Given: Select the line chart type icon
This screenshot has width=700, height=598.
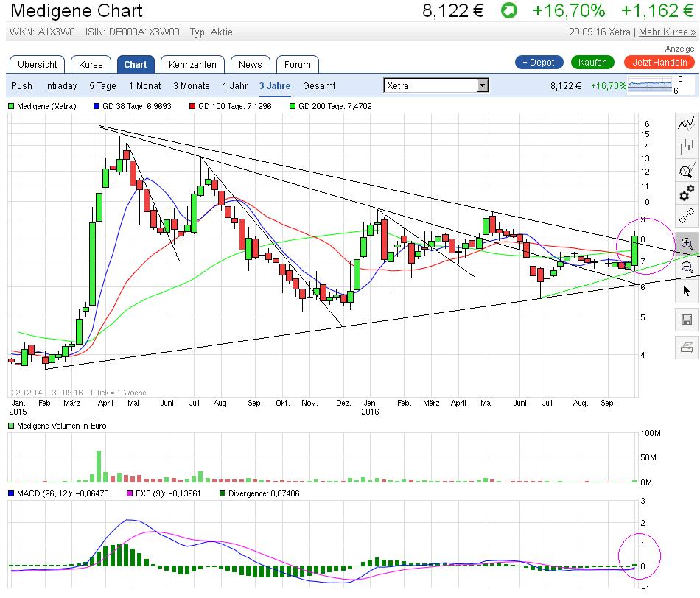Looking at the screenshot, I should [687, 123].
